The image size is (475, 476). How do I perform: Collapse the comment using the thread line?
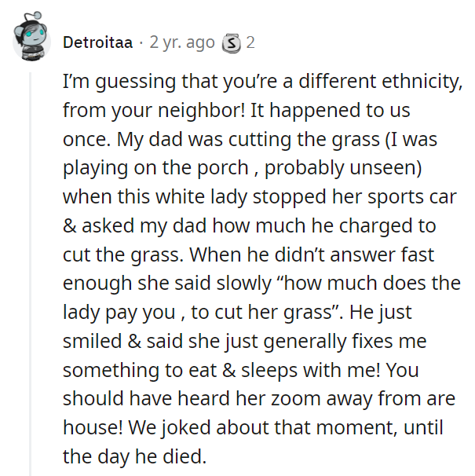(30, 273)
